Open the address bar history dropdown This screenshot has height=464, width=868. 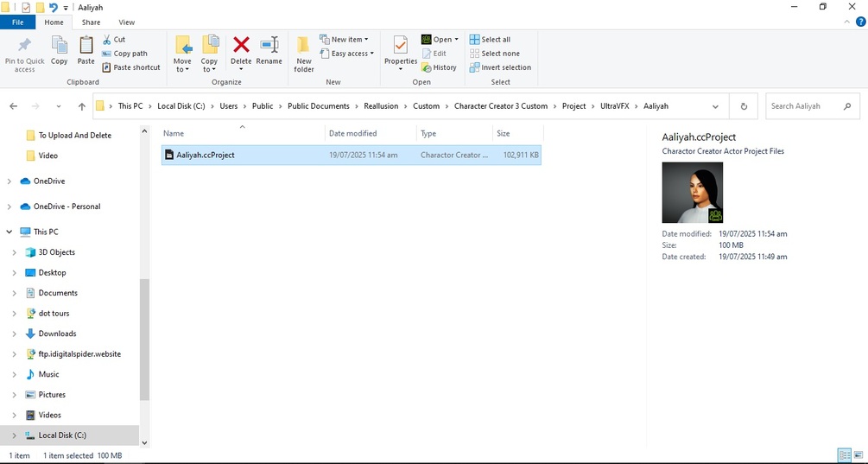(715, 106)
